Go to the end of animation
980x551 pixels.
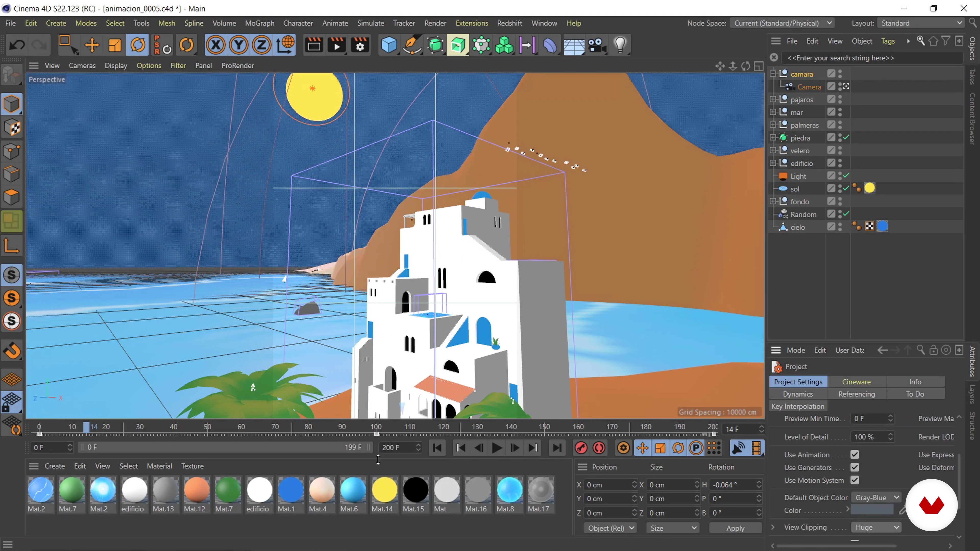[x=557, y=448]
